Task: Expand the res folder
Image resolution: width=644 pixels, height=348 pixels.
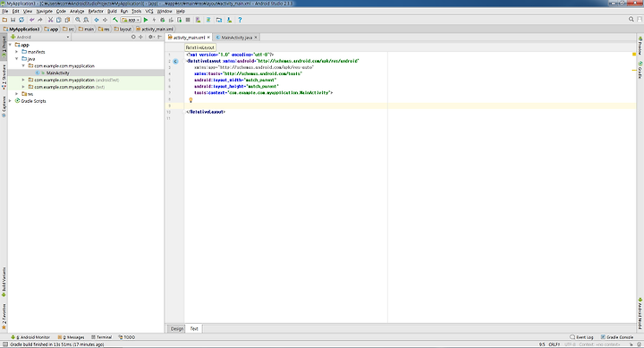Action: click(x=17, y=94)
